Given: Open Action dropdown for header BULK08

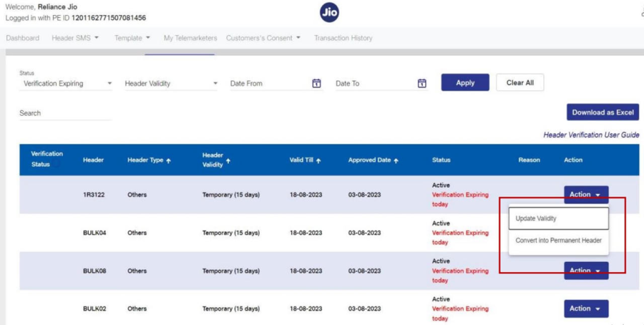Looking at the screenshot, I should [586, 271].
